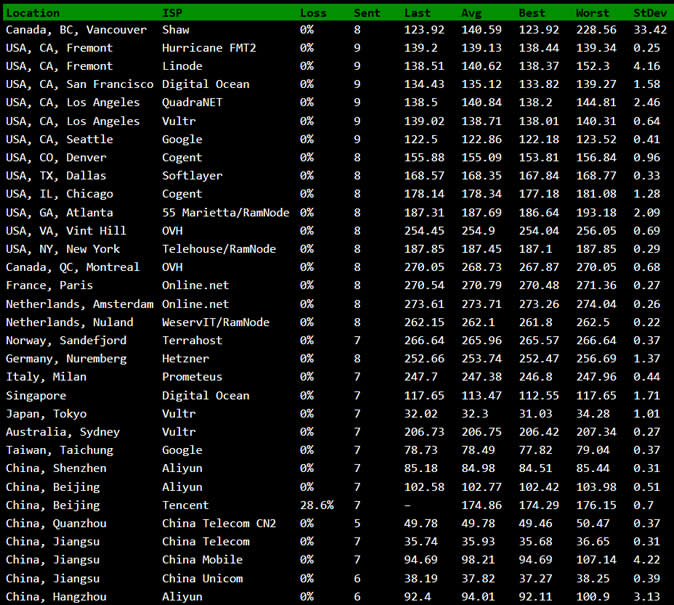674x605 pixels.
Task: Click the 206.42 best value
Action: [539, 432]
